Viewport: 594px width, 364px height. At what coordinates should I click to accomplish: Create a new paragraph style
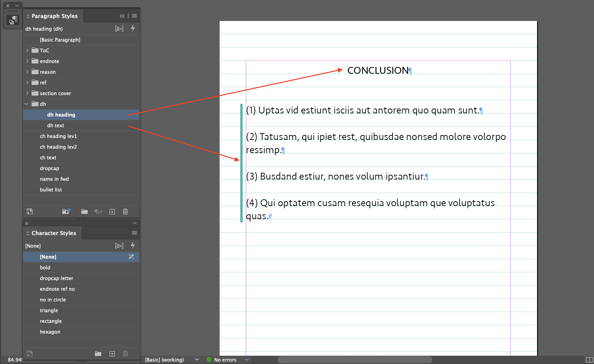click(x=112, y=211)
